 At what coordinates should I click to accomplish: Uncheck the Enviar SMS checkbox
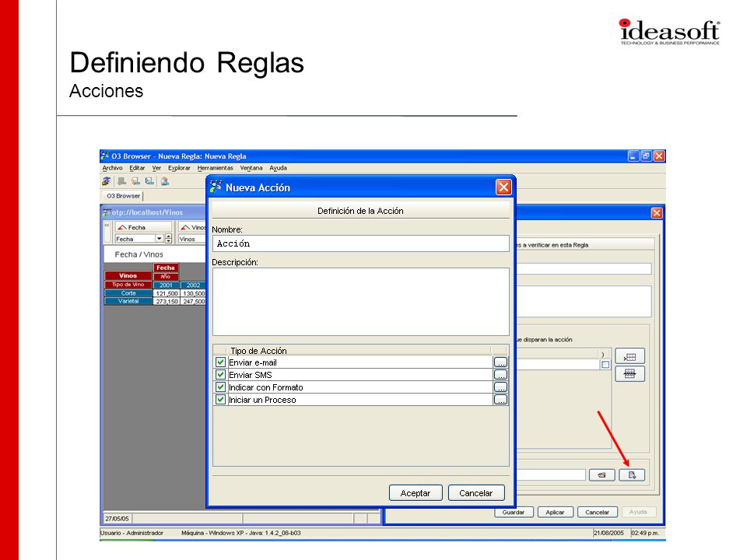[x=220, y=375]
